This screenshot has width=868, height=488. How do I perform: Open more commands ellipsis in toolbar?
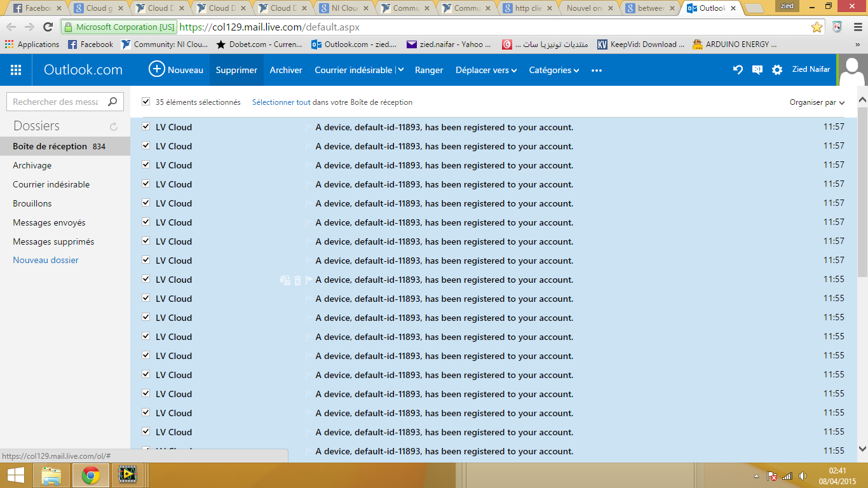coord(596,71)
